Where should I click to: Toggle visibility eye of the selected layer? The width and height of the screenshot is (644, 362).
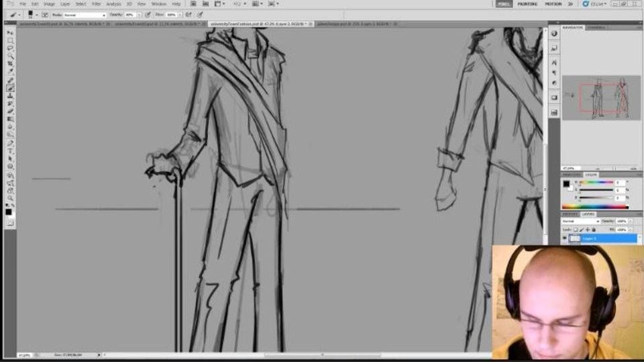(x=564, y=238)
